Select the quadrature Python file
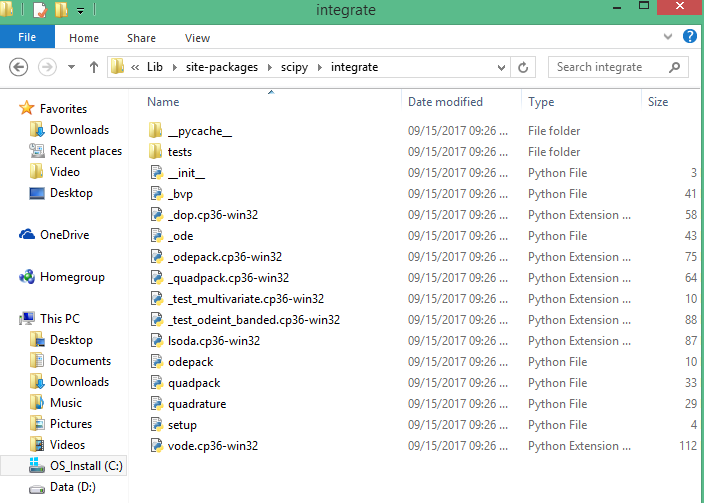The height and width of the screenshot is (503, 704). (x=196, y=404)
